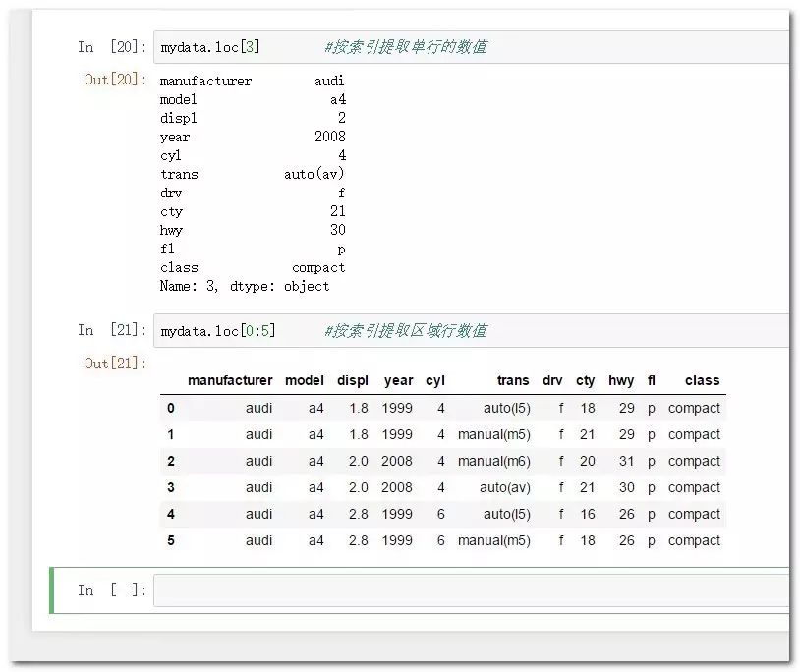Click the empty input cell at bottom
This screenshot has height=672, width=800.
[x=472, y=590]
